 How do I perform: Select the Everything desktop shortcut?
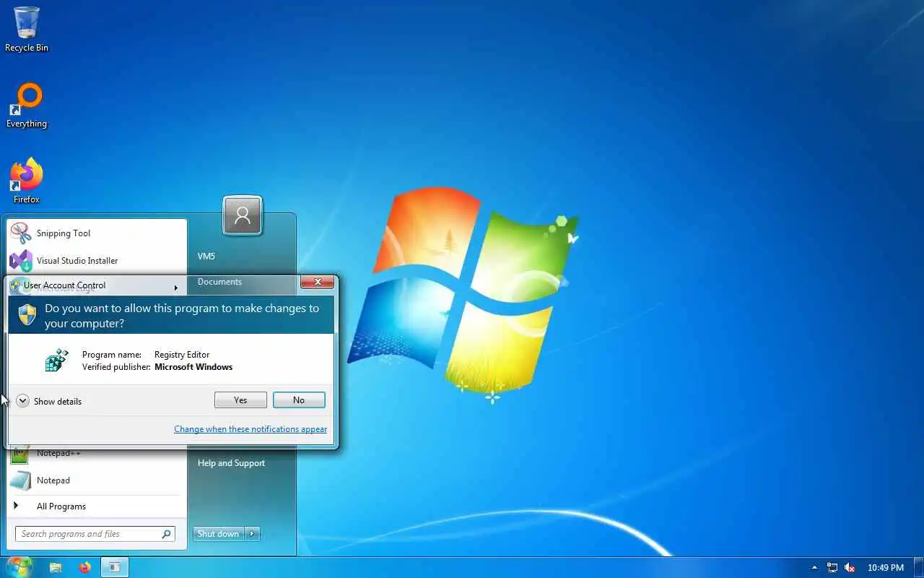click(27, 106)
